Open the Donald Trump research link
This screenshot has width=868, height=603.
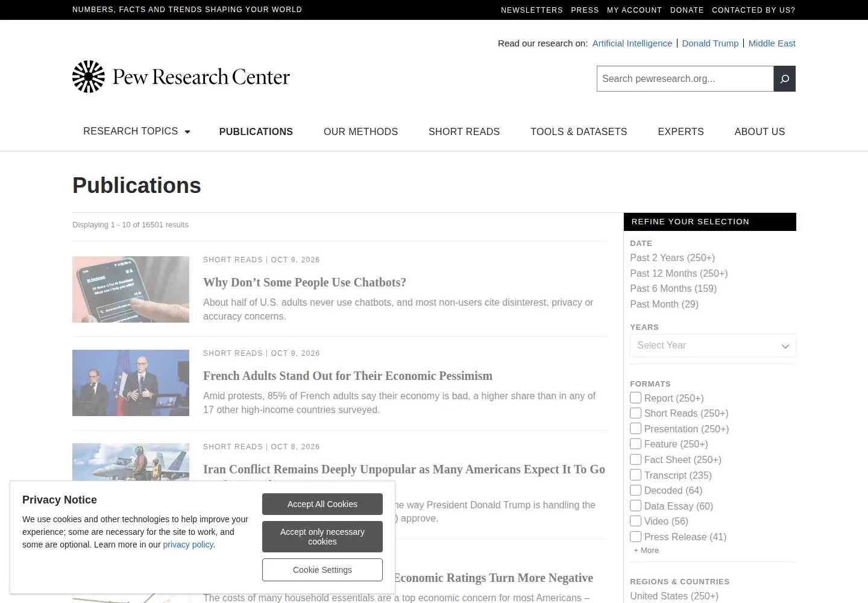coord(710,43)
